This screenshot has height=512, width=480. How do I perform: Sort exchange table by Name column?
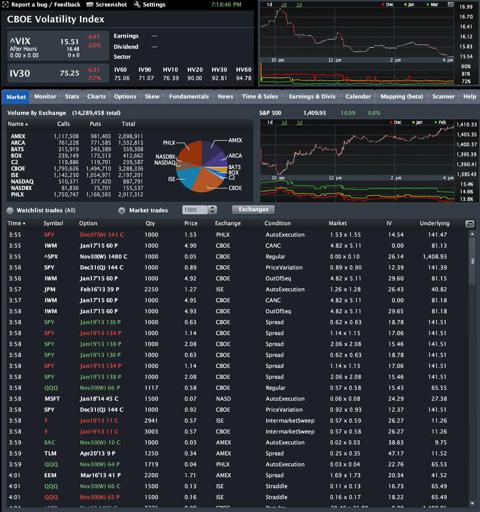[x=18, y=124]
